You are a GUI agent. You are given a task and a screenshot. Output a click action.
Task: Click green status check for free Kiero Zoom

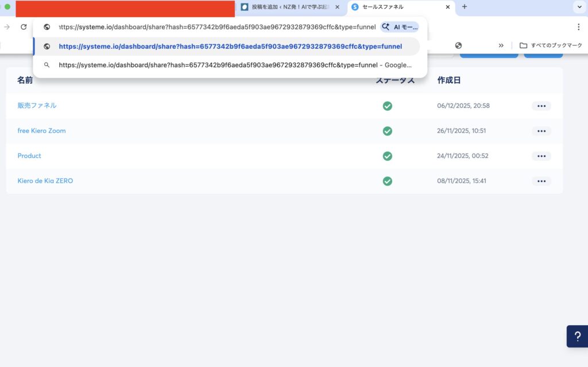pos(388,131)
